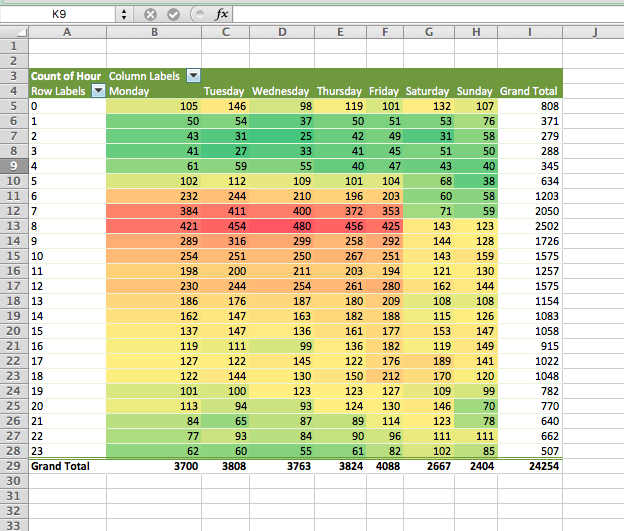This screenshot has height=531, width=624.
Task: Click the 'Sunday' column label cell
Action: (x=476, y=91)
